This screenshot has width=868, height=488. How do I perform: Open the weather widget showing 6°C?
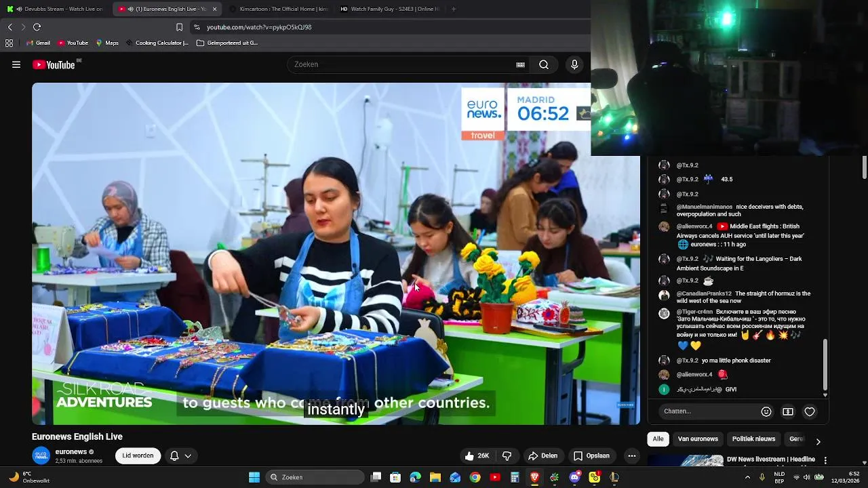[28, 477]
